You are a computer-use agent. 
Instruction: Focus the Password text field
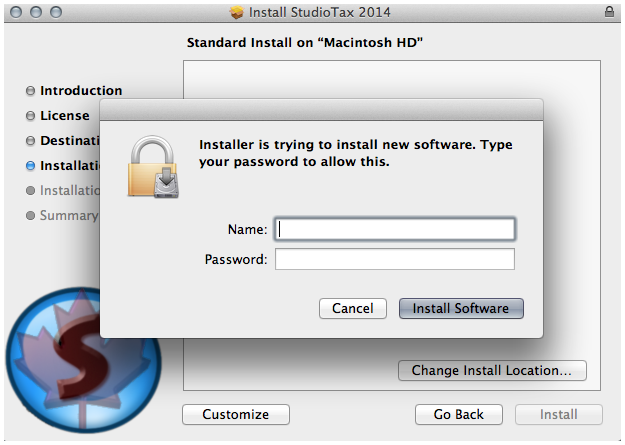click(395, 259)
